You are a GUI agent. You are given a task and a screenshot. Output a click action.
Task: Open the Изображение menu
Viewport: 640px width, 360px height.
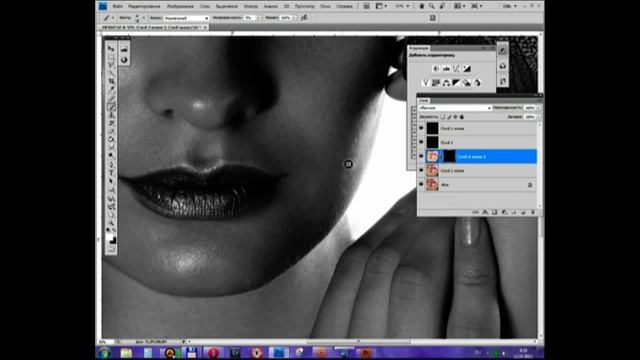click(x=180, y=7)
